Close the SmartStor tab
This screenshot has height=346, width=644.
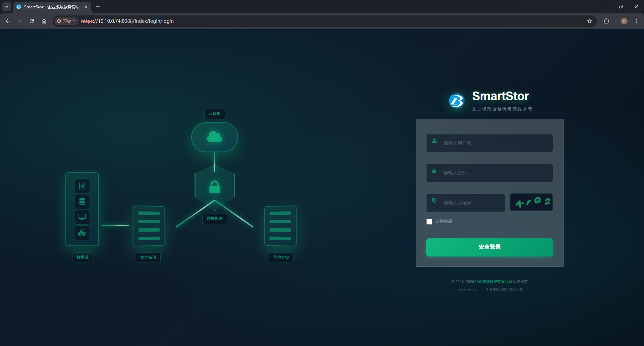[x=86, y=7]
